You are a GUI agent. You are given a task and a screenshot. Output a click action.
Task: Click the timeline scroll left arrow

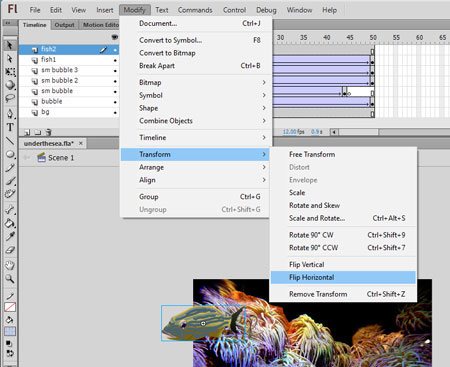coord(334,132)
